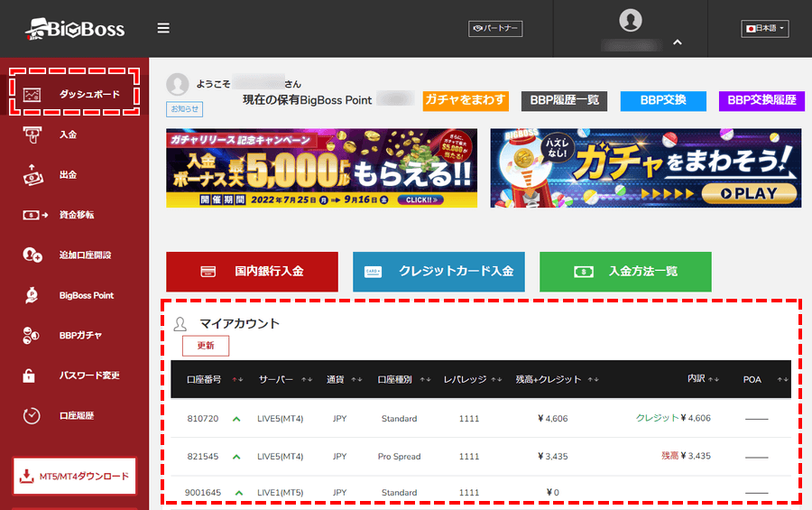Sort by レバレッジ column arrows
Screen dimensions: 812x510
496,380
